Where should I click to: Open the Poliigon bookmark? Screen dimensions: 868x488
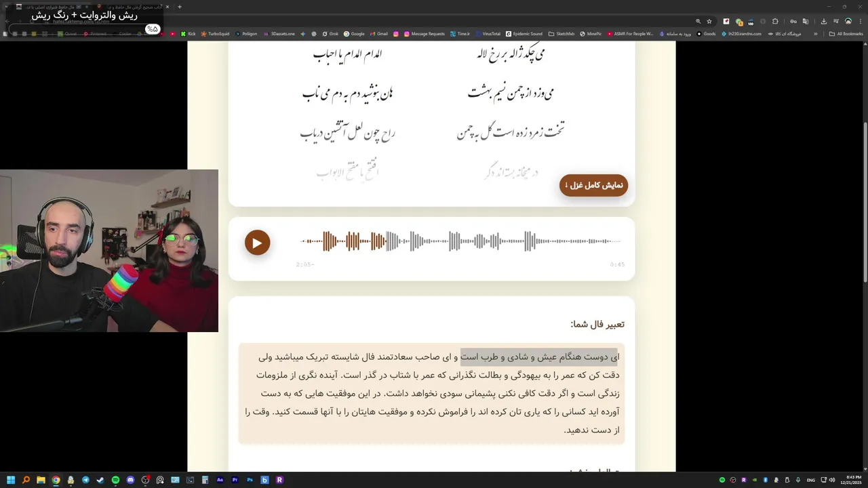[245, 34]
